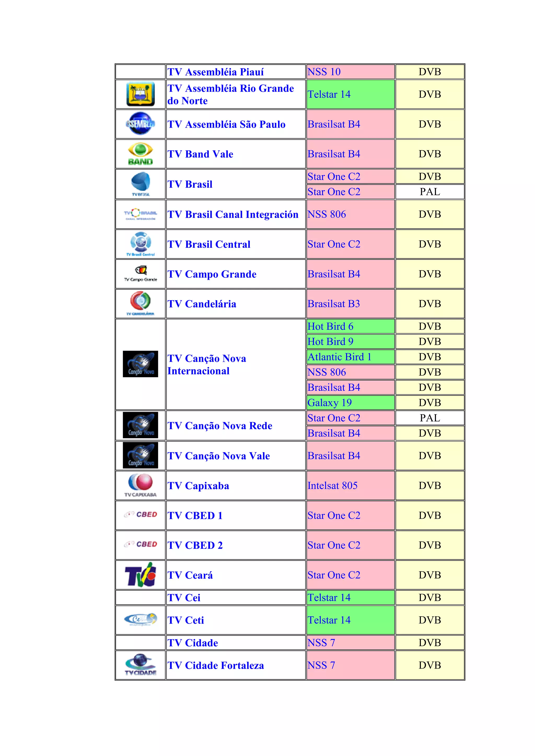
Task: Click the TV Ceará TVC logo
Action: coord(140,575)
